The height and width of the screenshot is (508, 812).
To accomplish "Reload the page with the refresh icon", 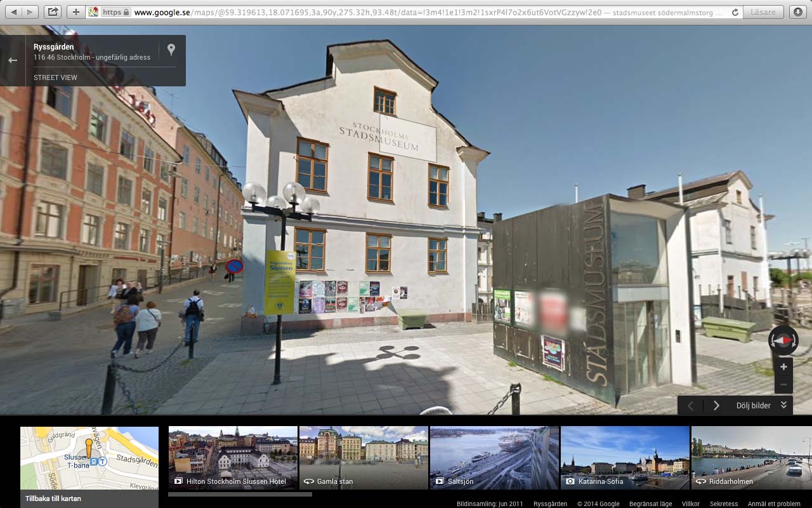I will 735,12.
